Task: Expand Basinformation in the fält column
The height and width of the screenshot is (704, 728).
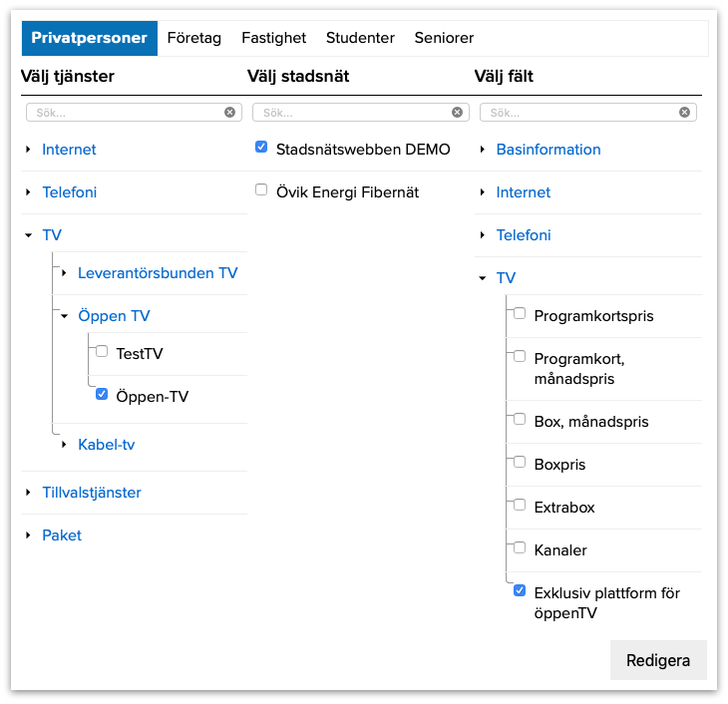Action: pos(483,150)
